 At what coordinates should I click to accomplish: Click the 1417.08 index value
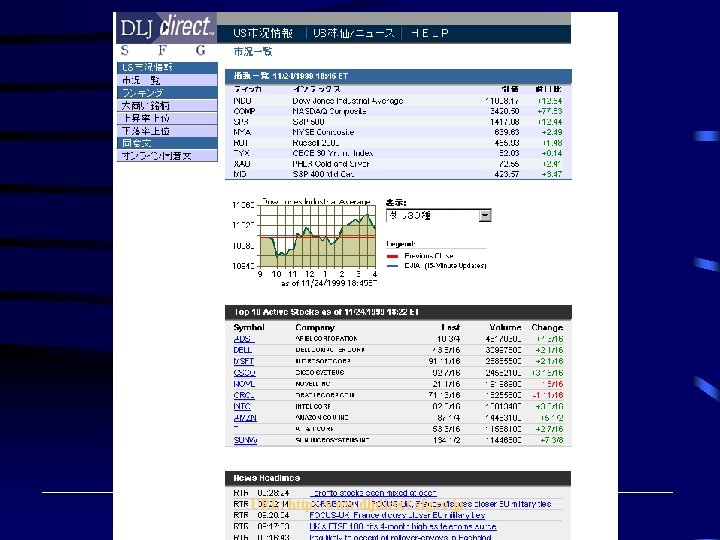click(505, 122)
